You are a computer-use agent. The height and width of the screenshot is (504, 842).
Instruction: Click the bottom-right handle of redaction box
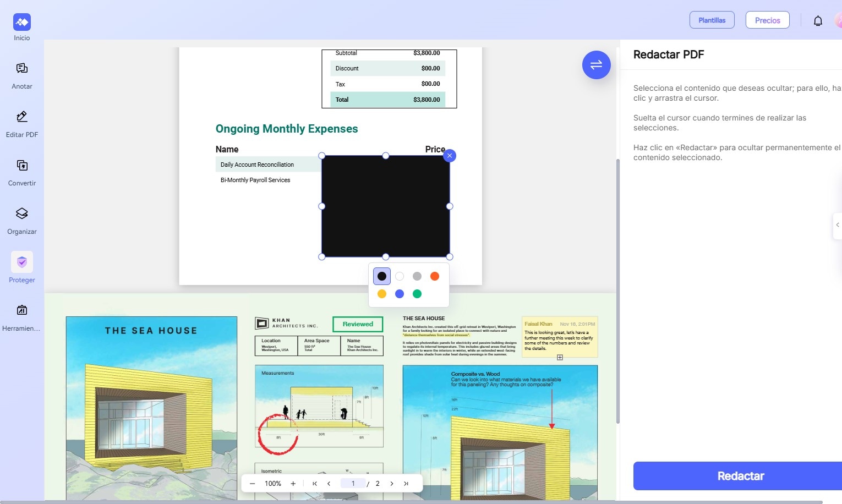click(450, 257)
